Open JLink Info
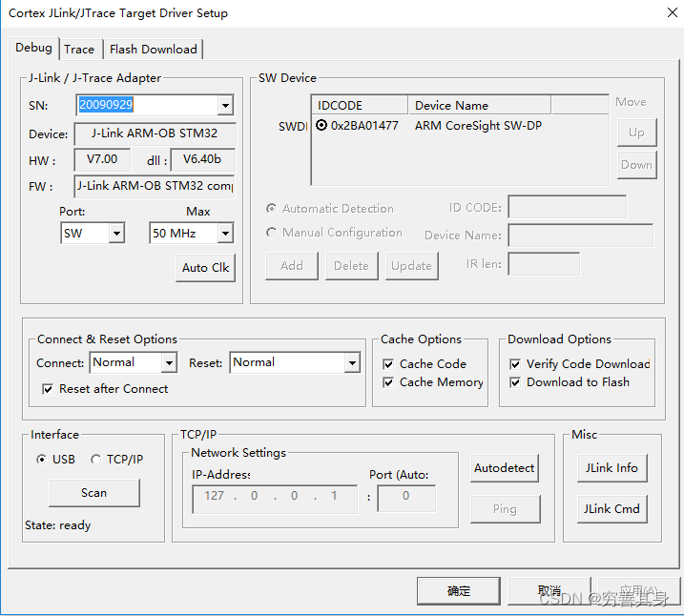Image resolution: width=684 pixels, height=616 pixels. pyautogui.click(x=612, y=468)
